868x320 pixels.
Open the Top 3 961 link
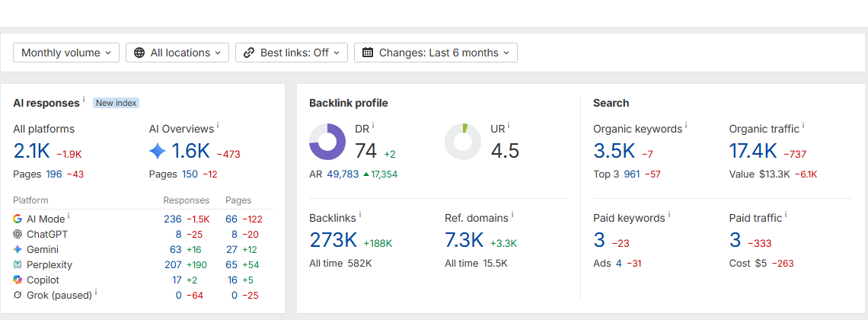coord(632,174)
